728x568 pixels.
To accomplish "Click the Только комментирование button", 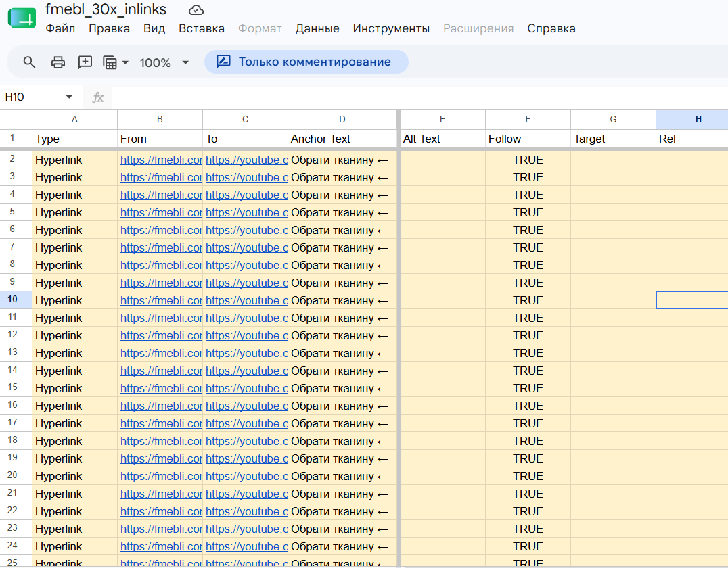I will [x=306, y=62].
